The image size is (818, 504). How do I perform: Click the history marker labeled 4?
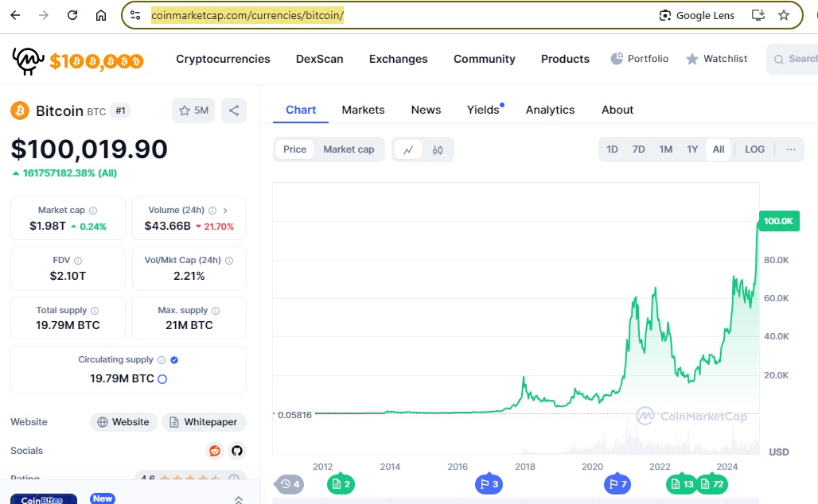(289, 484)
